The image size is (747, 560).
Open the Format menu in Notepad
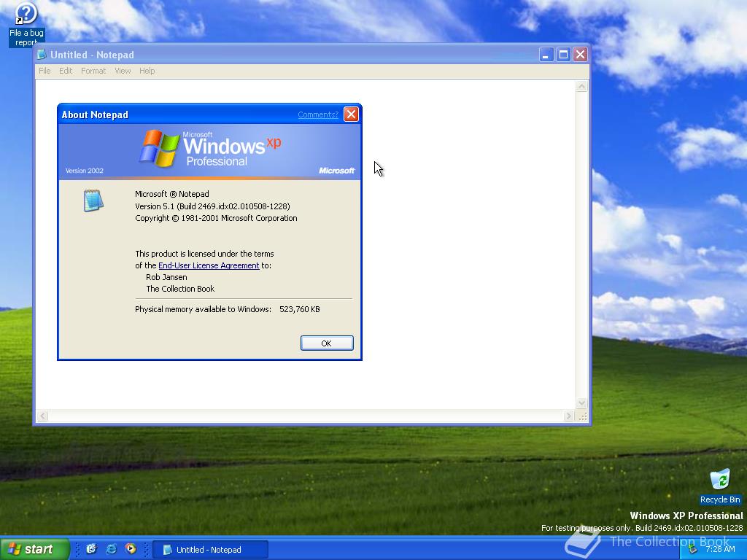[x=93, y=71]
